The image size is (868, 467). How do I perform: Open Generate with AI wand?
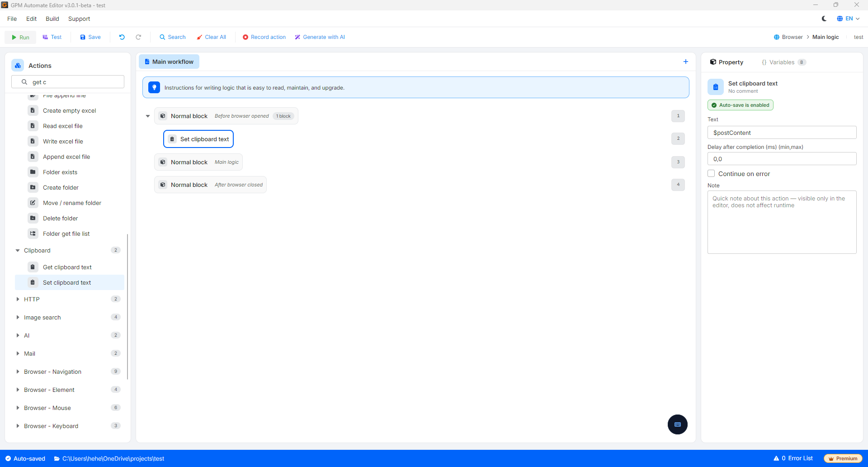(x=297, y=37)
